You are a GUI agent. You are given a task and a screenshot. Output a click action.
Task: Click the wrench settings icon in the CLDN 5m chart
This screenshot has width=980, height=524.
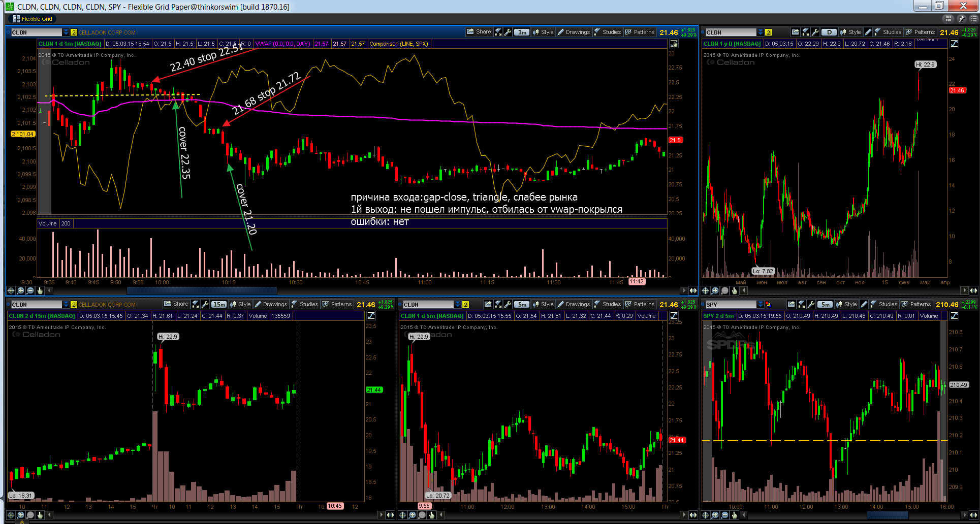pos(508,304)
